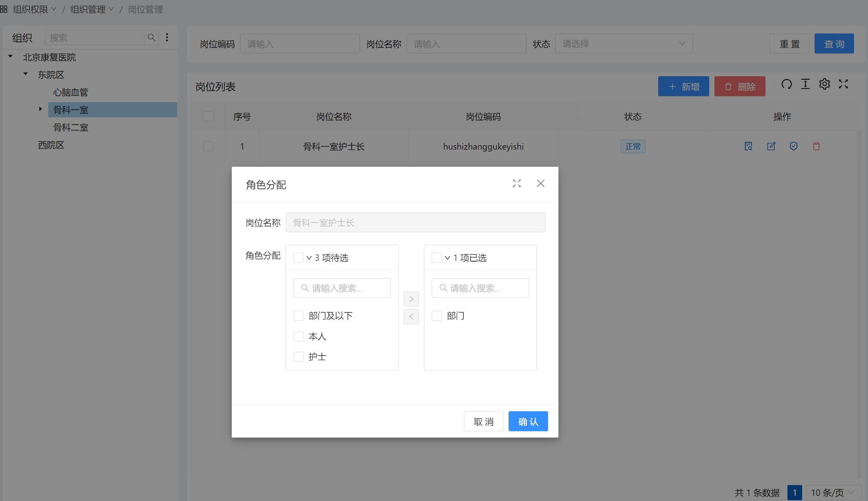Check the 部门及以下 checkbox
The image size is (868, 501).
298,316
